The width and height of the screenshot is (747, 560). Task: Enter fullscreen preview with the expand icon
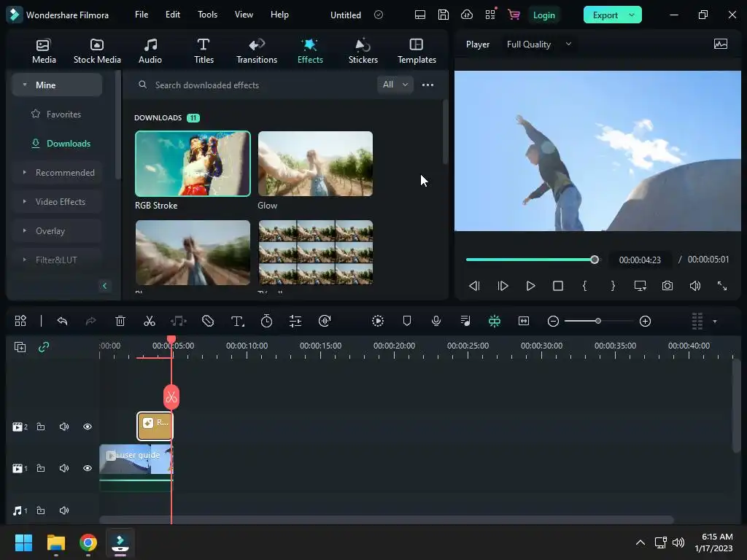pos(722,286)
